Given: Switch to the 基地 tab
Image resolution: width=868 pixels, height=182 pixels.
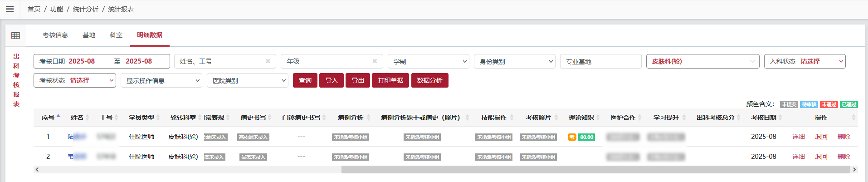Looking at the screenshot, I should tap(89, 35).
